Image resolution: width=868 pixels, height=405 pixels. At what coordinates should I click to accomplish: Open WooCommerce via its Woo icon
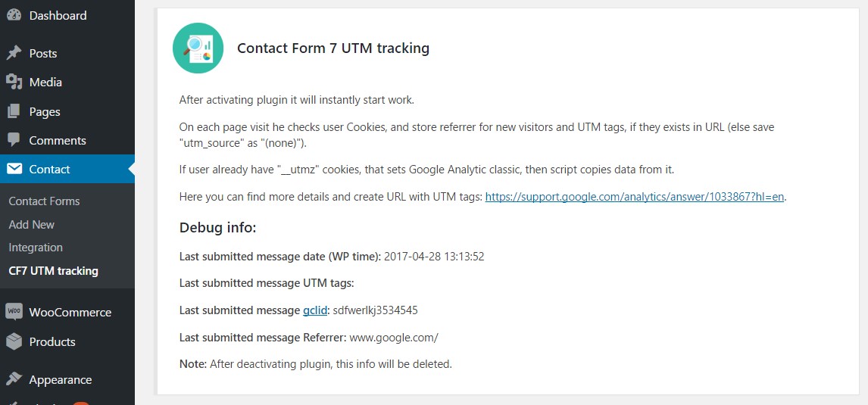(x=14, y=312)
